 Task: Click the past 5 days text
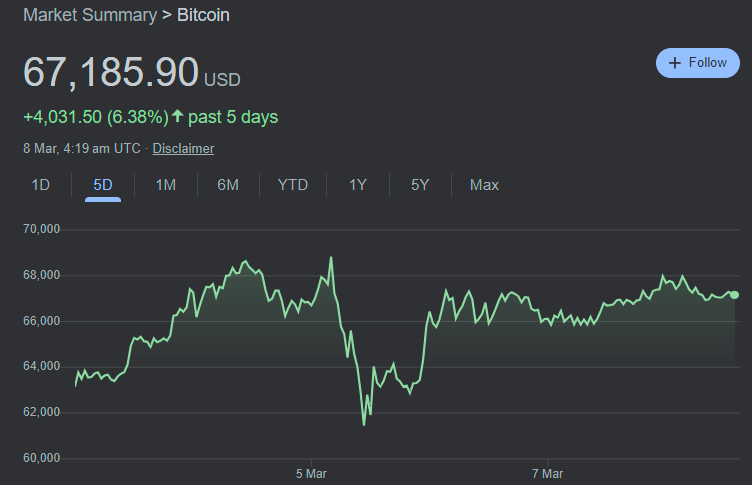click(233, 118)
